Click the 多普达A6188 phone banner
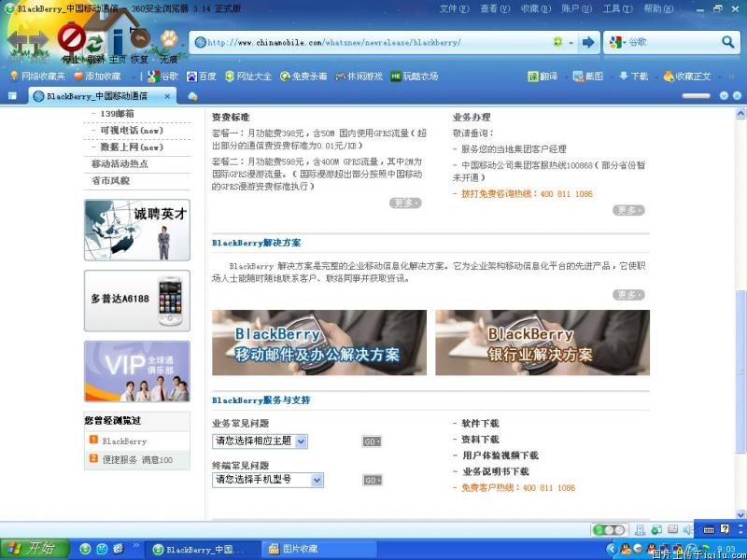The image size is (747, 560). pos(137,301)
